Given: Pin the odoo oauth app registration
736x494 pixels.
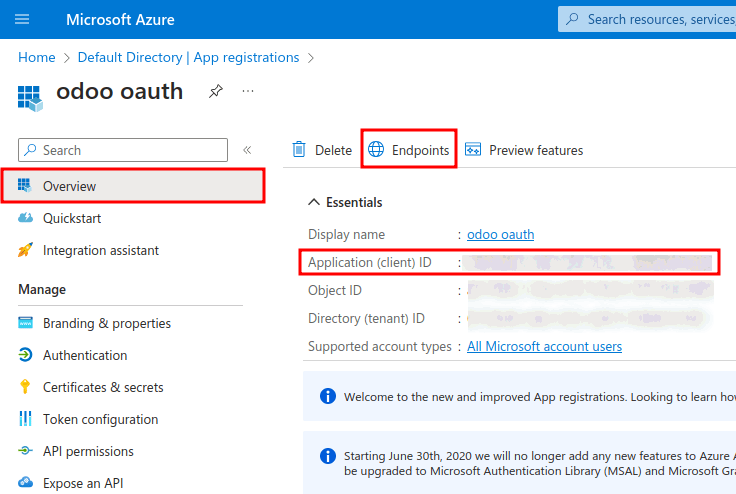Looking at the screenshot, I should [x=215, y=92].
